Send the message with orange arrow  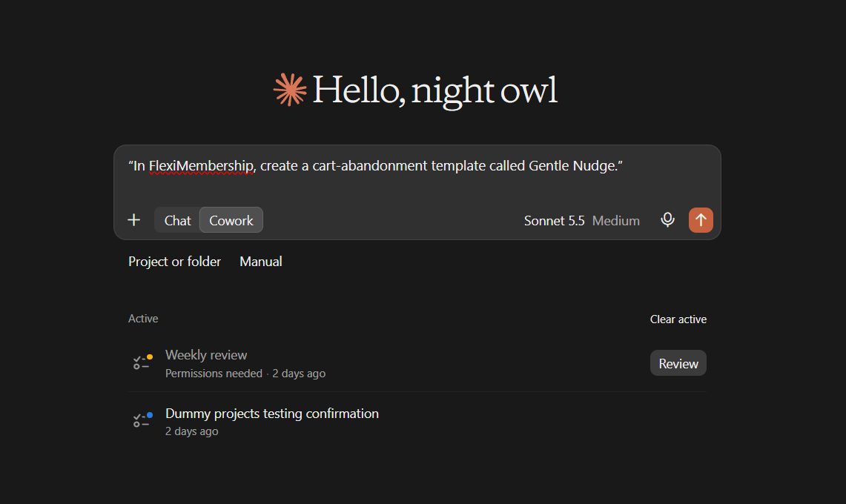(x=701, y=220)
